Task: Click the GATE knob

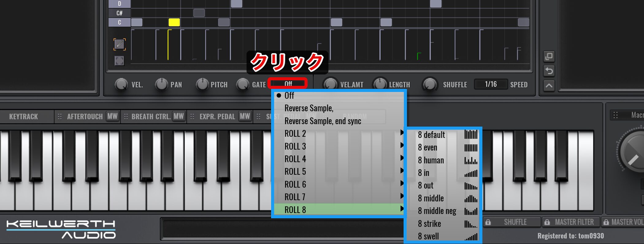Action: pos(243,84)
